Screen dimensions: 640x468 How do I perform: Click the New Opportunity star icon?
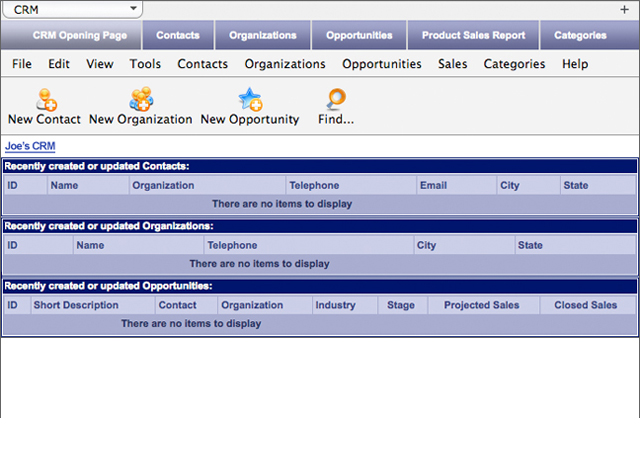pos(250,99)
